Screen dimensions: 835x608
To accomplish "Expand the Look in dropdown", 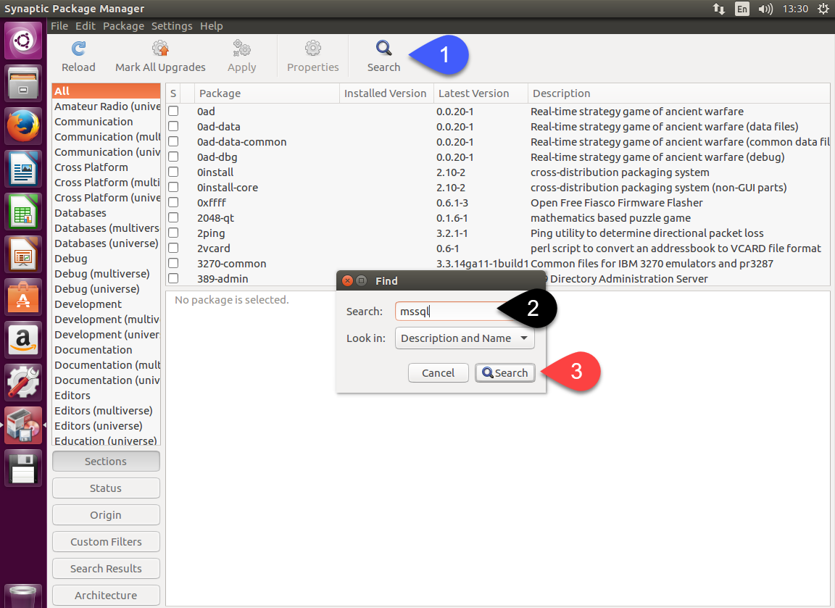I will click(465, 339).
